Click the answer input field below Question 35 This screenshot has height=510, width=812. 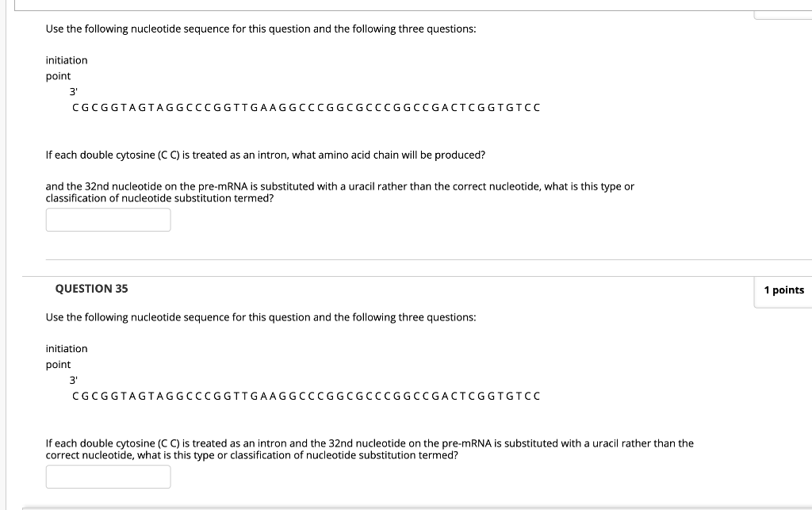point(108,476)
